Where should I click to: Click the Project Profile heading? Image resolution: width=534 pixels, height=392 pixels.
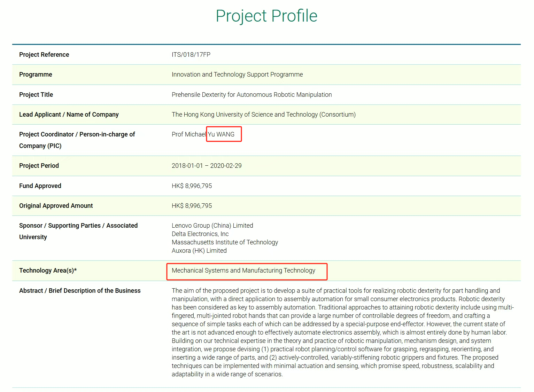click(266, 16)
